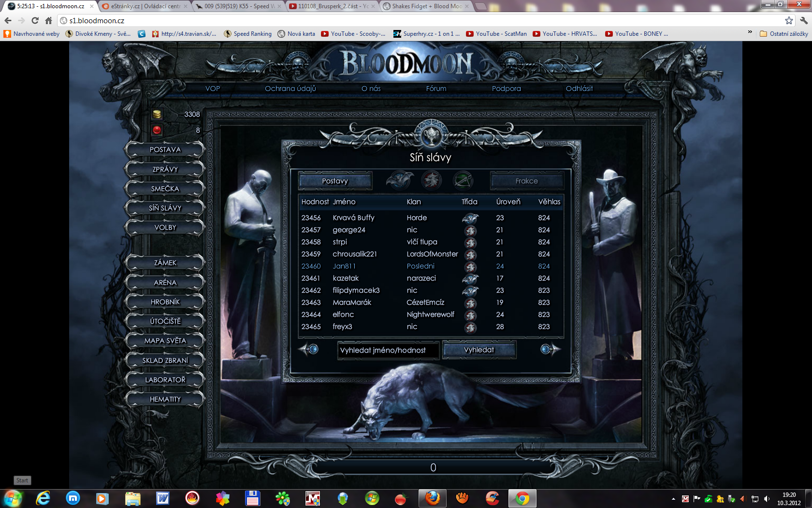Viewport: 812px width, 508px height.
Task: Open O nás link
Action: 371,89
